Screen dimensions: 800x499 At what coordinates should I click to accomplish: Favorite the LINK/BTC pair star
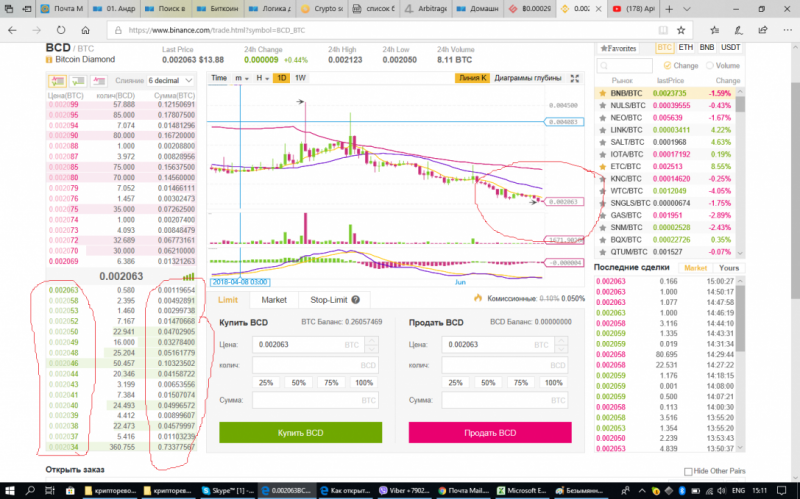point(603,130)
